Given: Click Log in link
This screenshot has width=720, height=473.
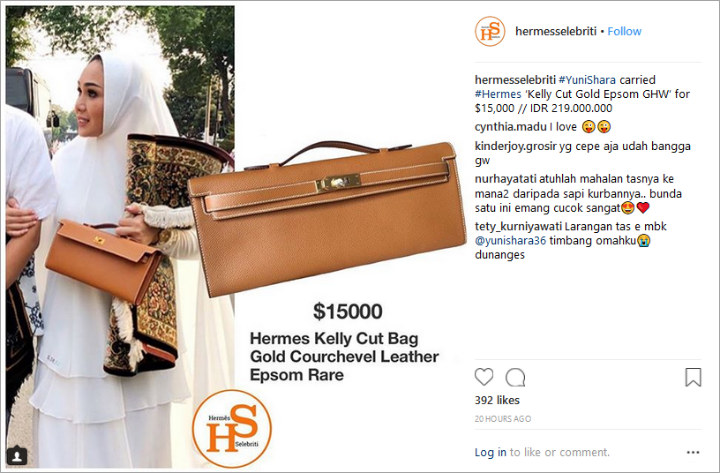Looking at the screenshot, I should 490,452.
